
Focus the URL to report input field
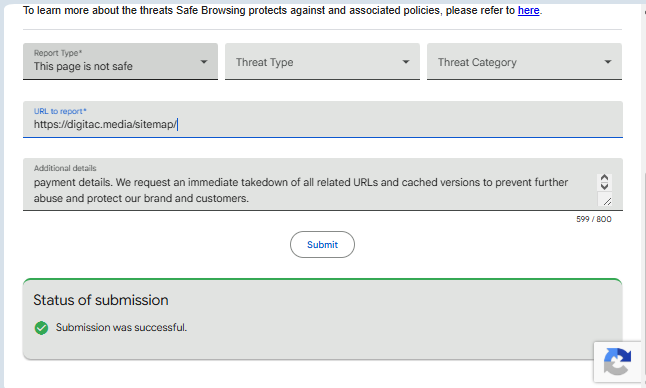pyautogui.click(x=323, y=119)
